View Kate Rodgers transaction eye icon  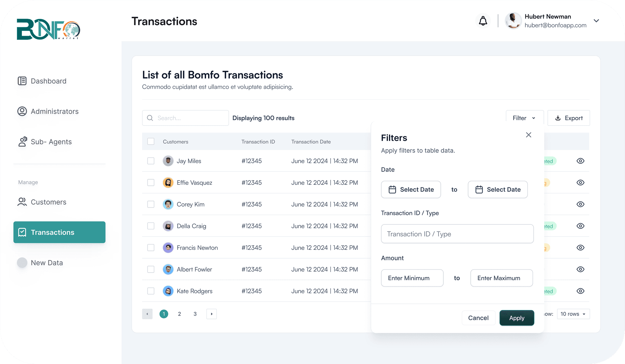pyautogui.click(x=580, y=291)
